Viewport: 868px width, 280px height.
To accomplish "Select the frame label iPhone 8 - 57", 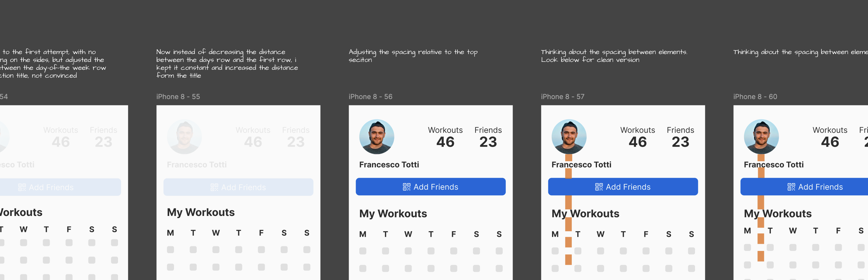I will click(563, 97).
